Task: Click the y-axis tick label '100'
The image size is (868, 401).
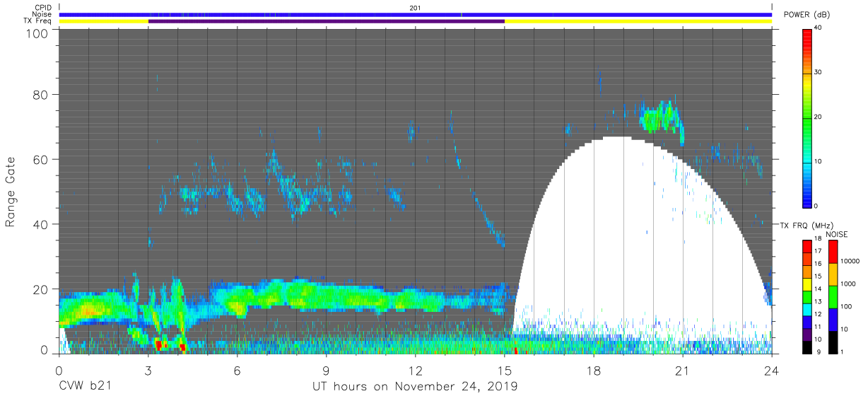Action: tap(37, 33)
